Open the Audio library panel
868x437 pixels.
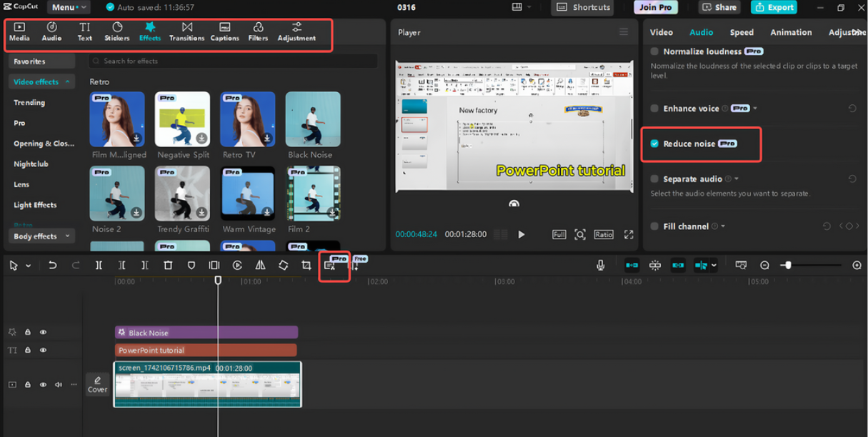point(51,31)
